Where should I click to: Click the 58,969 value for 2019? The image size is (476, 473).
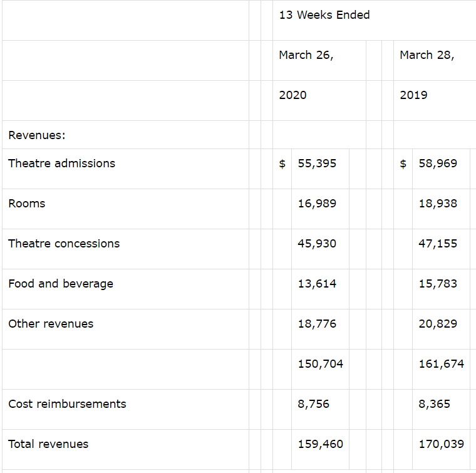tap(438, 164)
